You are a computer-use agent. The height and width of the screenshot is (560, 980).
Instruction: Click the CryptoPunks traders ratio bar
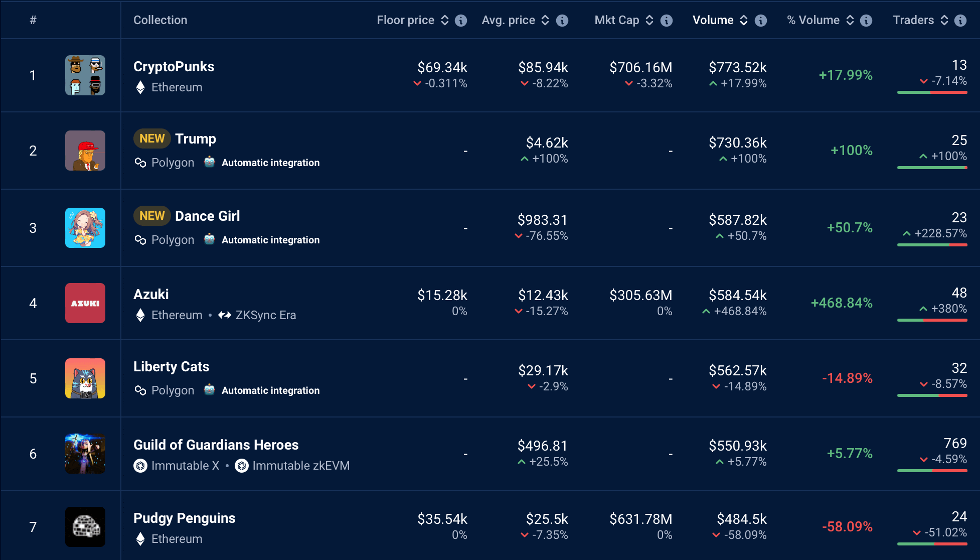click(932, 92)
